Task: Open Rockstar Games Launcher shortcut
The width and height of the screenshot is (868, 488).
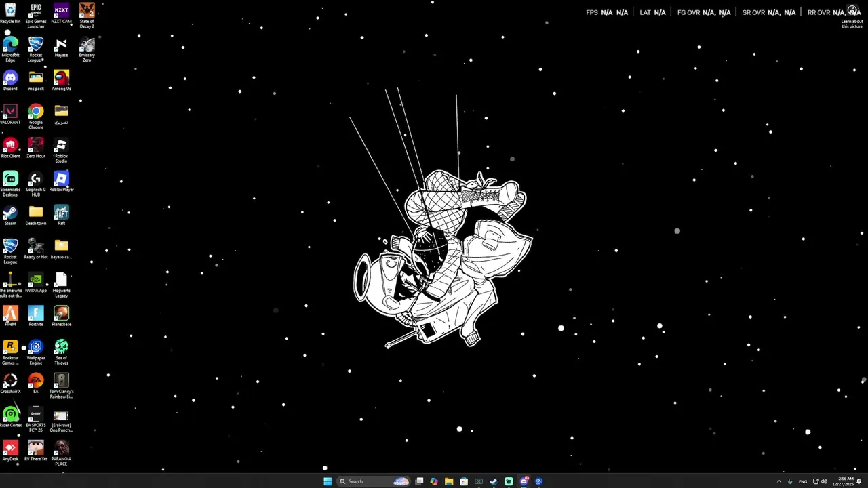Action: click(x=10, y=352)
